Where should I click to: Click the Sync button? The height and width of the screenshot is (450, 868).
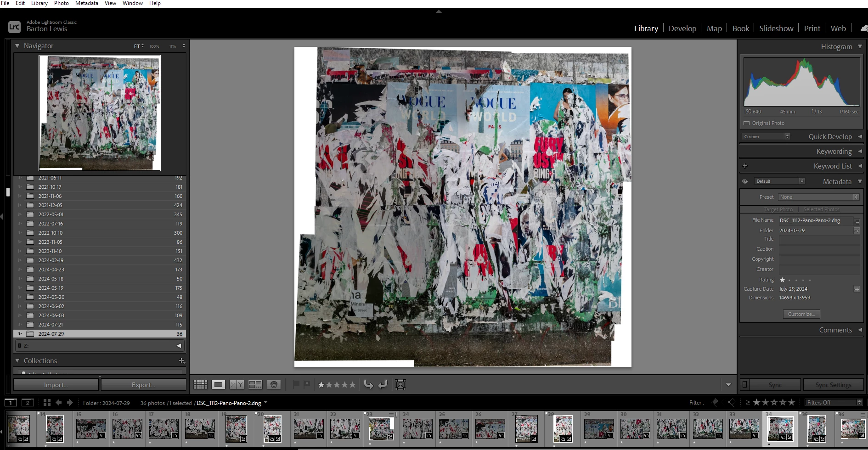(775, 385)
